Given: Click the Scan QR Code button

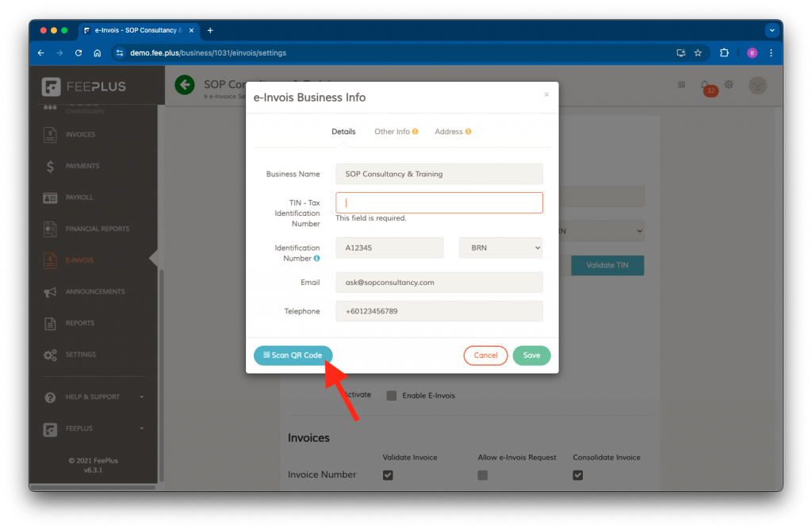Looking at the screenshot, I should pos(293,355).
